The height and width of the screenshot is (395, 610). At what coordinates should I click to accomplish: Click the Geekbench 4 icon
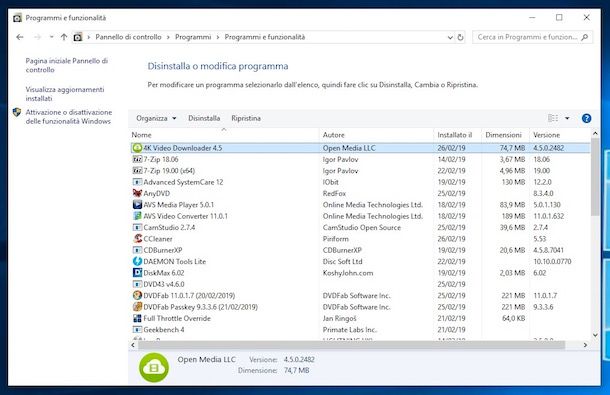(x=137, y=330)
